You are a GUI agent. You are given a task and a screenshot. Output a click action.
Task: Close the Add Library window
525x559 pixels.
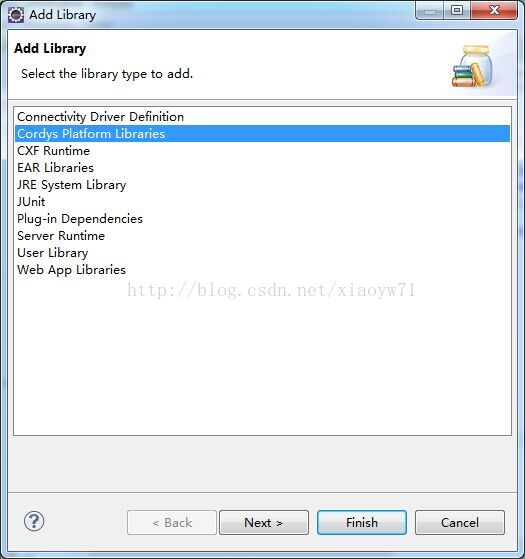[x=494, y=10]
